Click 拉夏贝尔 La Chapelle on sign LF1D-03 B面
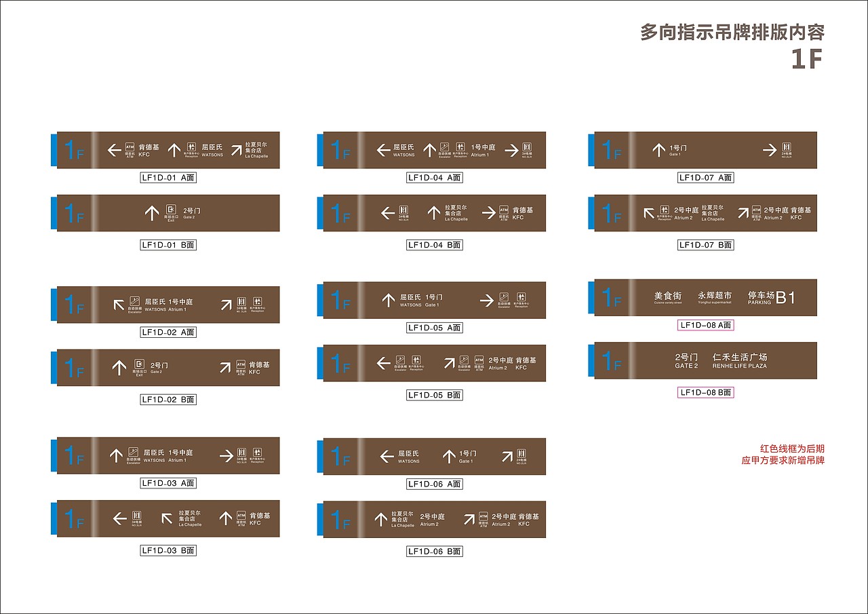This screenshot has height=614, width=868. click(x=190, y=518)
